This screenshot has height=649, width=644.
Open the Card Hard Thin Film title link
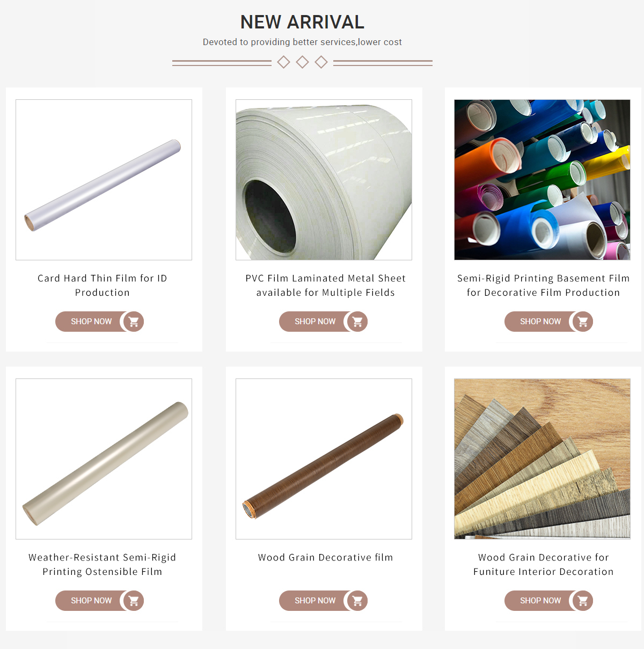click(103, 285)
